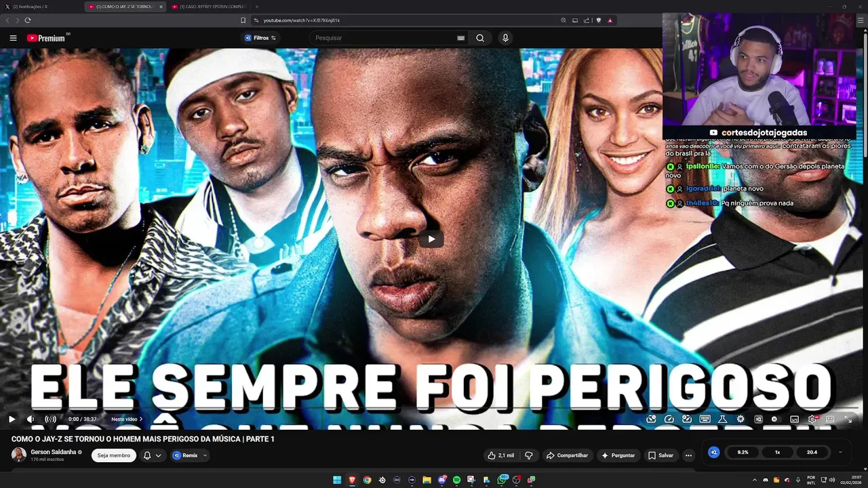Go back with the browser back arrow
The height and width of the screenshot is (488, 868).
[8, 20]
